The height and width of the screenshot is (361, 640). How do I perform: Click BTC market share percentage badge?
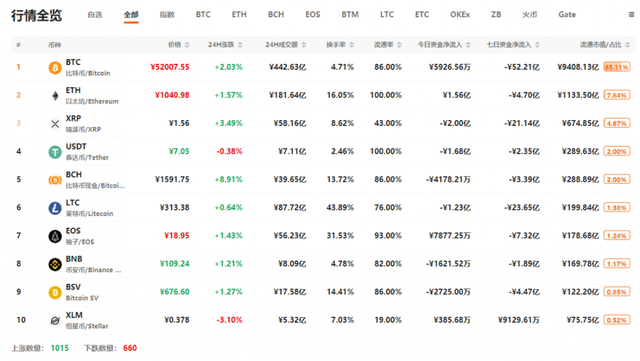point(617,67)
